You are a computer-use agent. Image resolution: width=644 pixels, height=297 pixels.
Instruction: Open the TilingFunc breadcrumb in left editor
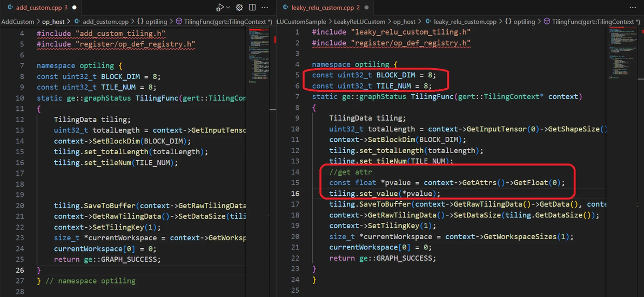[x=228, y=22]
